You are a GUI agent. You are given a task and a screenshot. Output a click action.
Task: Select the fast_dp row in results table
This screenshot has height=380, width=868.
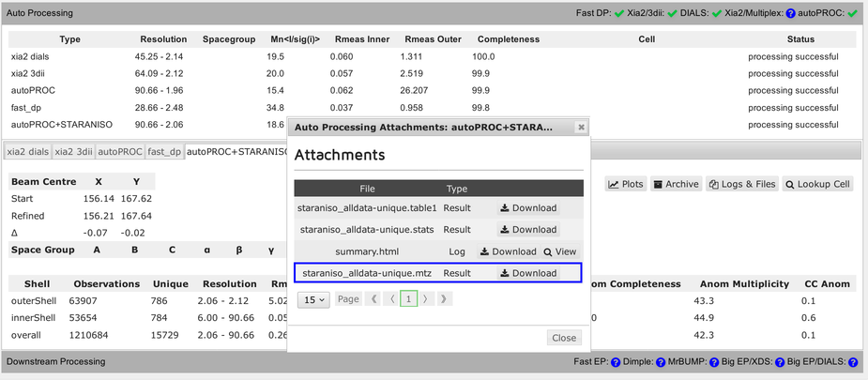pos(432,107)
